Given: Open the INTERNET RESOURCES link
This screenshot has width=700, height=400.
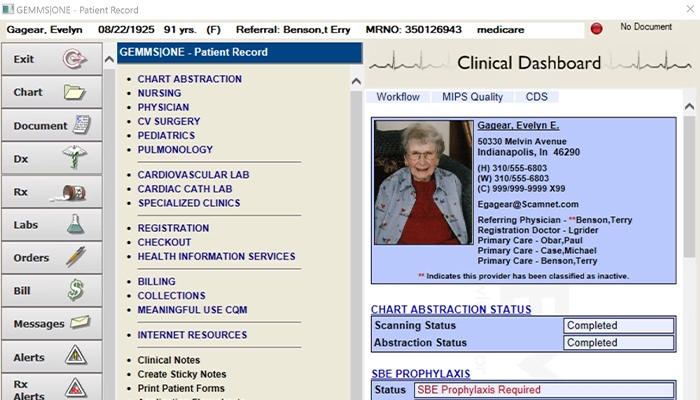Looking at the screenshot, I should [x=192, y=335].
